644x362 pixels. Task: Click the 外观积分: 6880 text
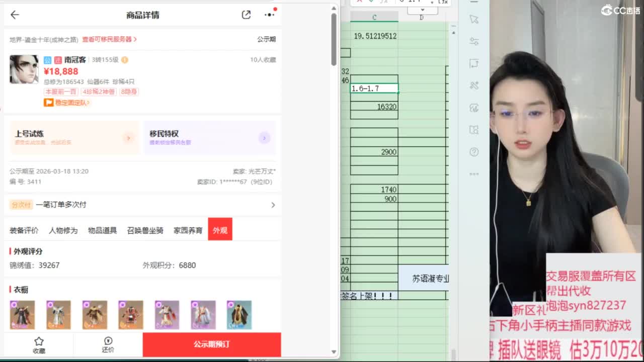pyautogui.click(x=169, y=265)
